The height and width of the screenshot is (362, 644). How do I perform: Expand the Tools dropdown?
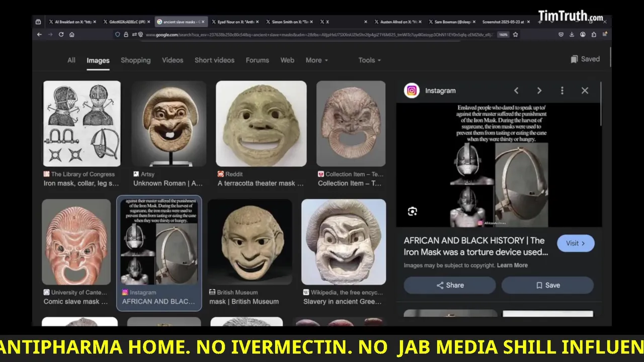click(x=369, y=60)
